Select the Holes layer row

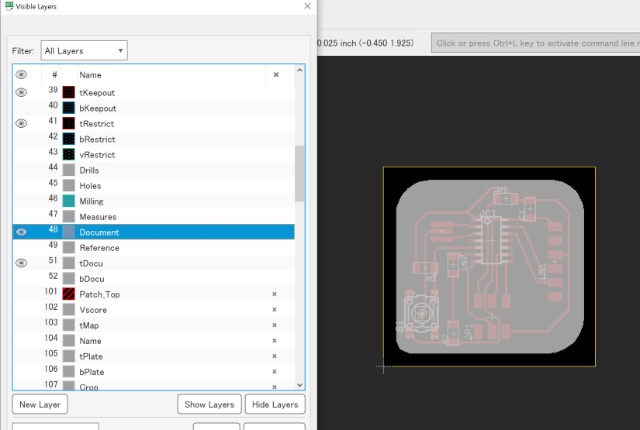(x=153, y=186)
